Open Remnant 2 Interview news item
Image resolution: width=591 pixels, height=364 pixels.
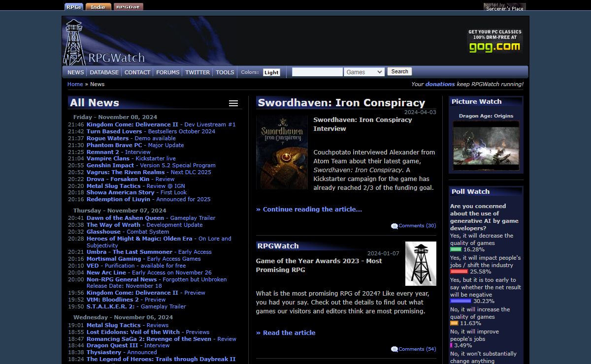[119, 152]
